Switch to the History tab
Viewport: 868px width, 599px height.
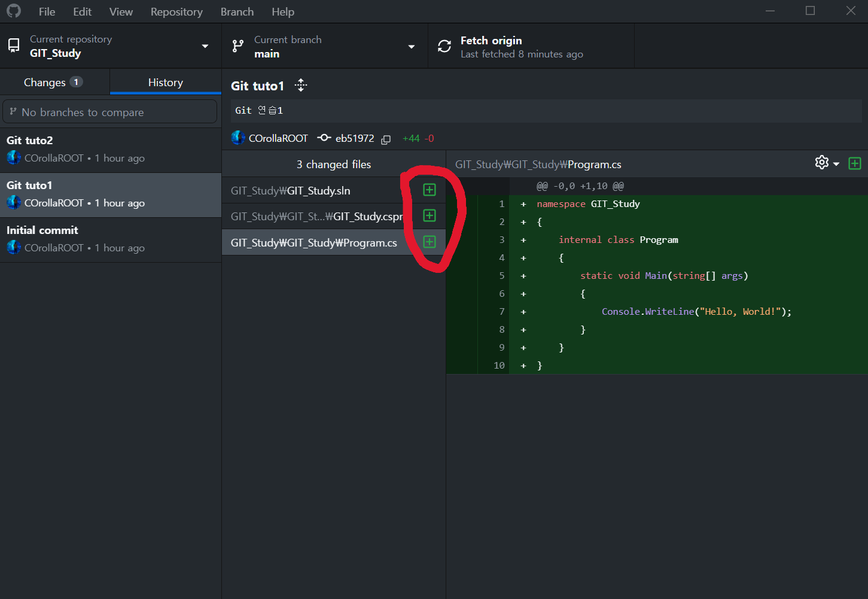[166, 82]
